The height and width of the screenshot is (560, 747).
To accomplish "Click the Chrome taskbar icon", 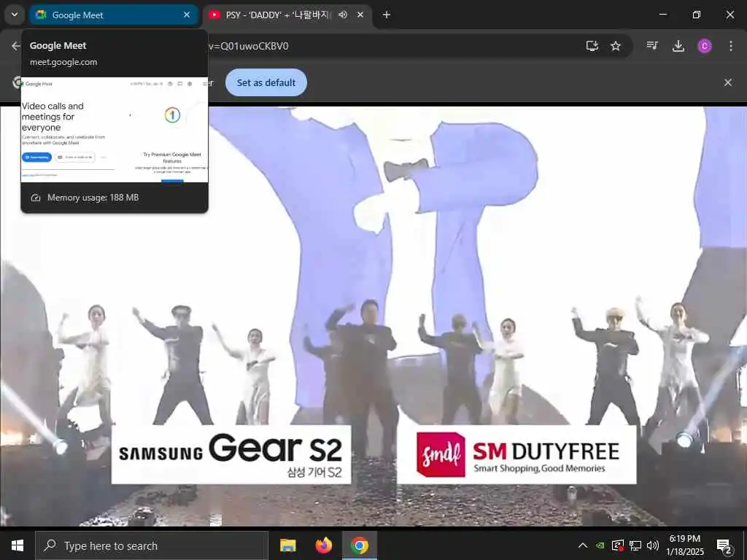I will 360,545.
